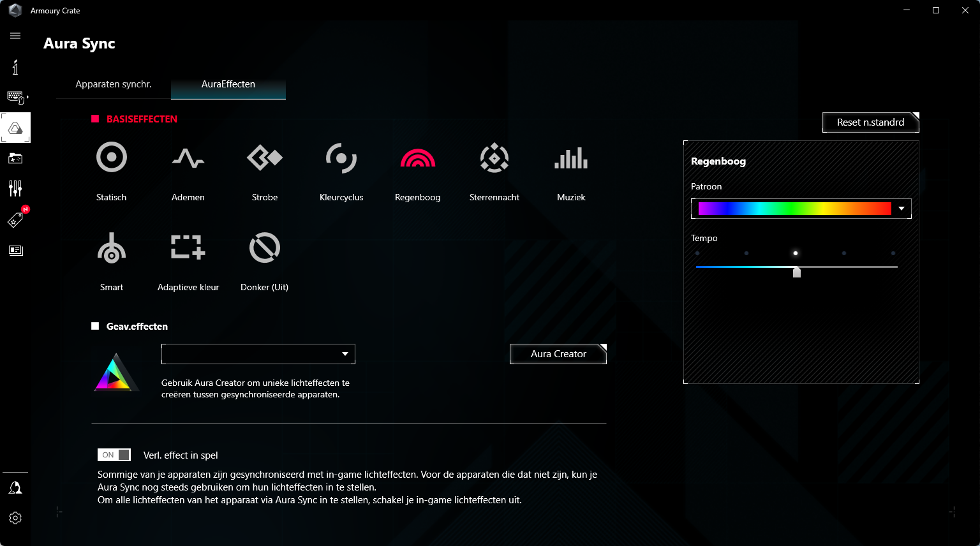The width and height of the screenshot is (980, 546).
Task: Click the Reset n.standrd button
Action: point(871,122)
